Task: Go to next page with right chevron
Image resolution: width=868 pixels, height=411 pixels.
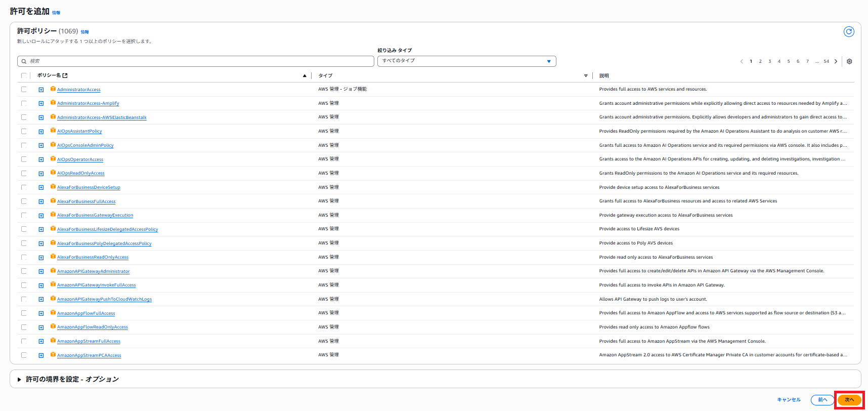Action: tap(836, 61)
